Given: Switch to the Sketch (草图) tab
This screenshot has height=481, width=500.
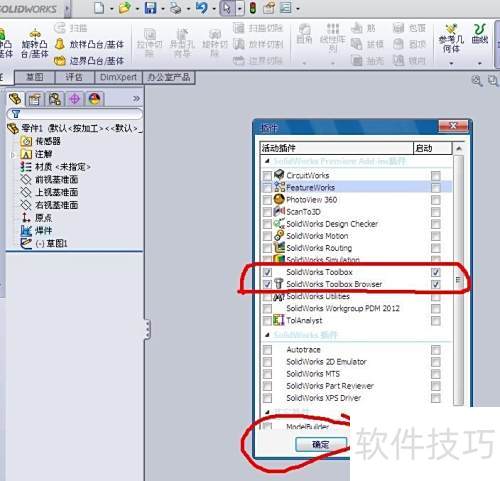Looking at the screenshot, I should 35,77.
